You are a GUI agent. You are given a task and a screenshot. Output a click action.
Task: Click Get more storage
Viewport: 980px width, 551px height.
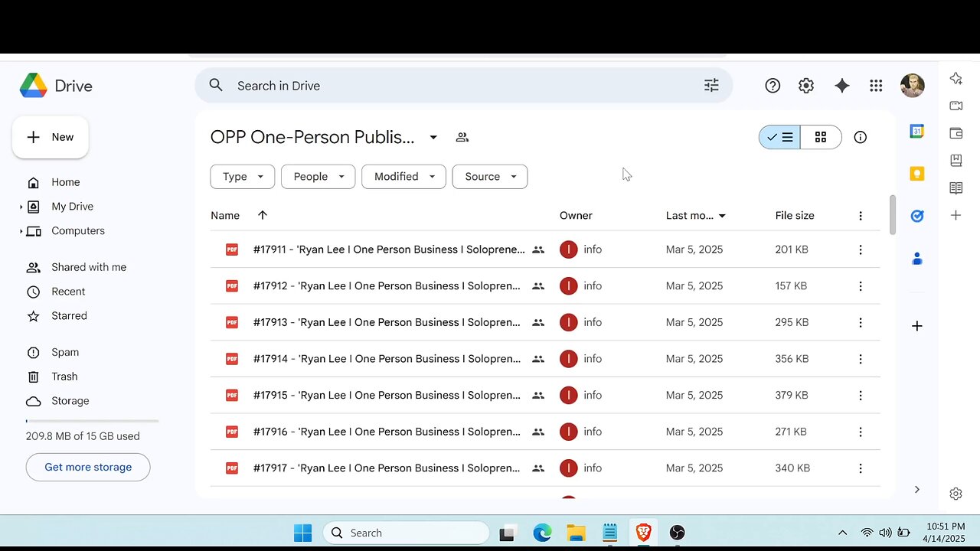tap(88, 467)
